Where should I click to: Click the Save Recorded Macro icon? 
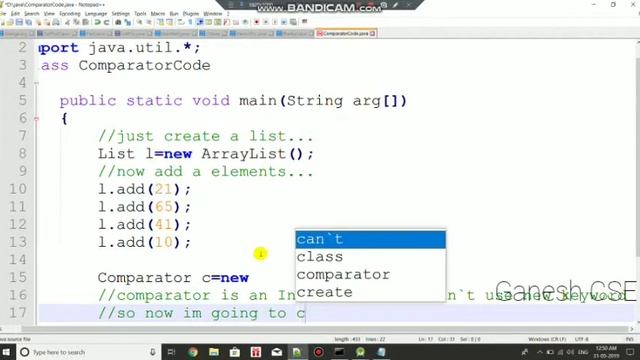[293, 22]
